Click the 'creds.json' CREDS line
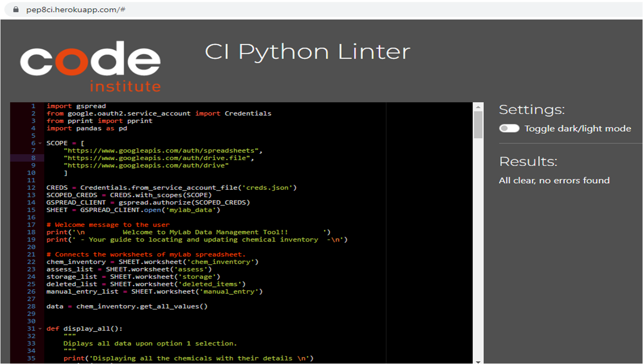 [172, 187]
